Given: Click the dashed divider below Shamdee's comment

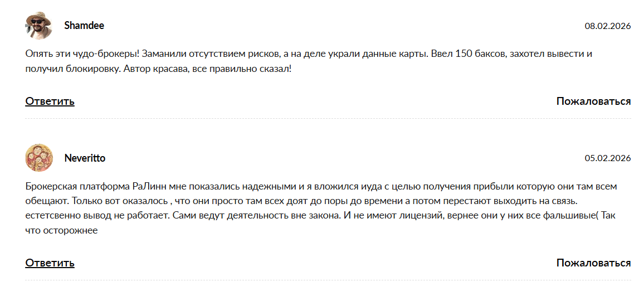Looking at the screenshot, I should pos(328,119).
